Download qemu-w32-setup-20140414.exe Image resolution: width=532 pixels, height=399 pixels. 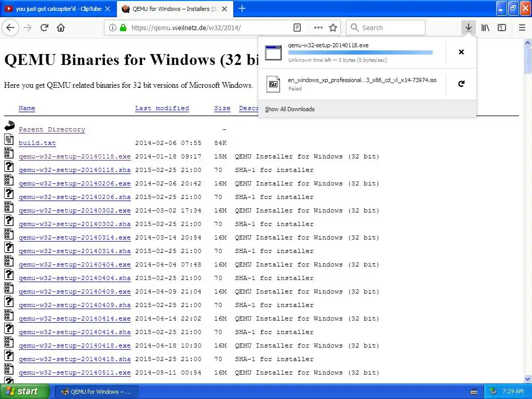point(75,318)
